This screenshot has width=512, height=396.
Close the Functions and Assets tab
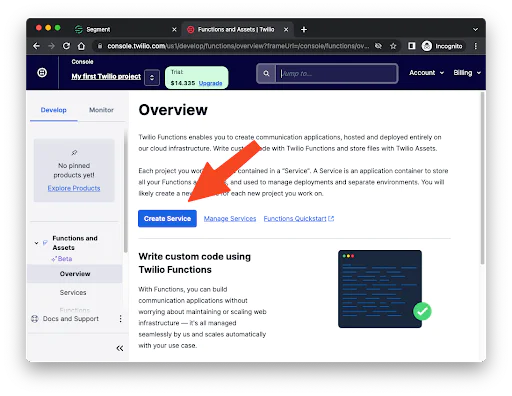coord(286,30)
